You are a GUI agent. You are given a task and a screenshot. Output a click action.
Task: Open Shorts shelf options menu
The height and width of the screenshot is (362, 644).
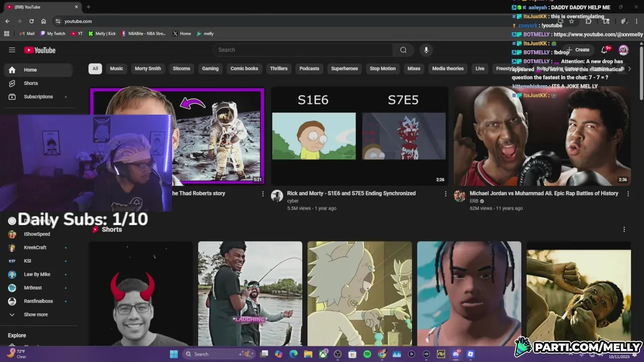pos(624,229)
